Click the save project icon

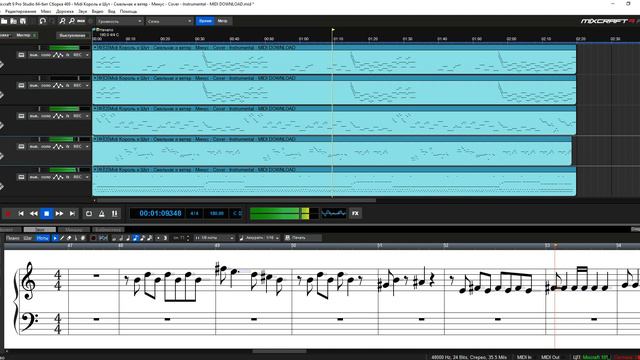point(23,21)
